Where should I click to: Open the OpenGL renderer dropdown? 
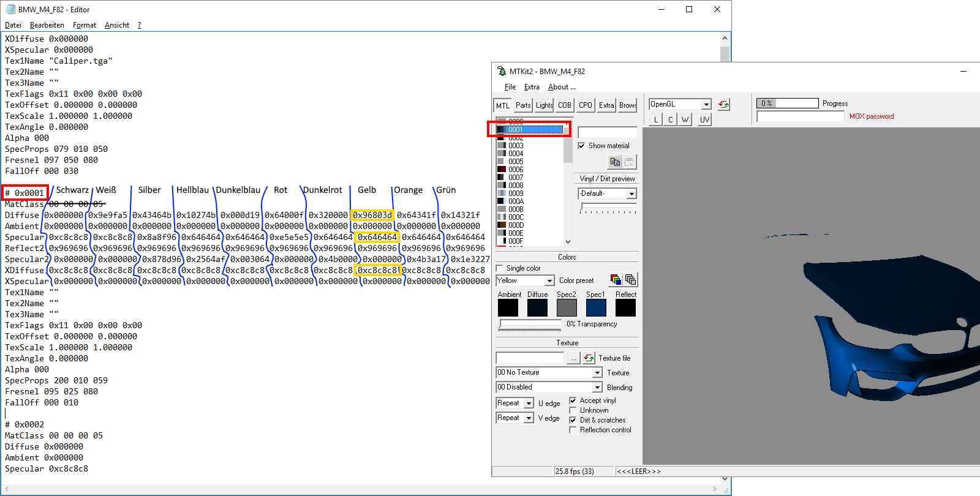[x=706, y=105]
